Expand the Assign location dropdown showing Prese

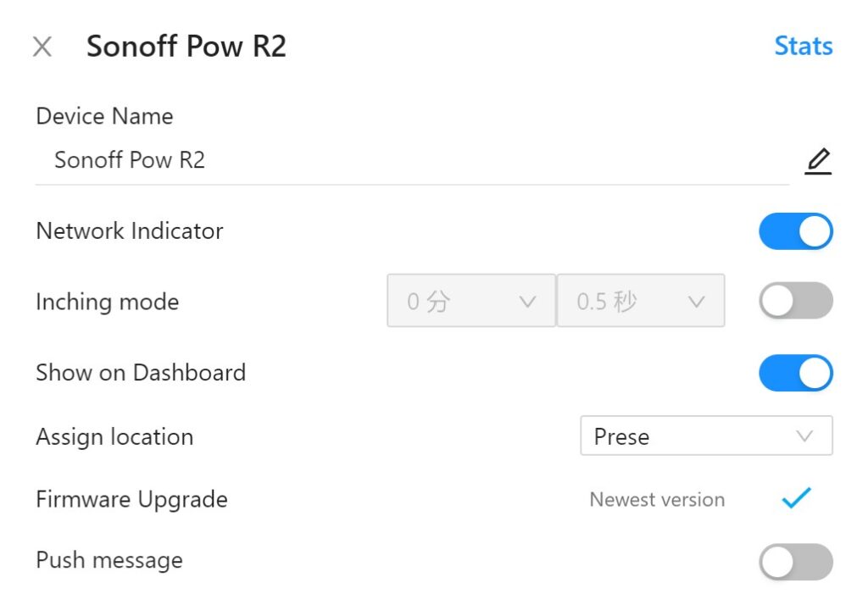(706, 436)
